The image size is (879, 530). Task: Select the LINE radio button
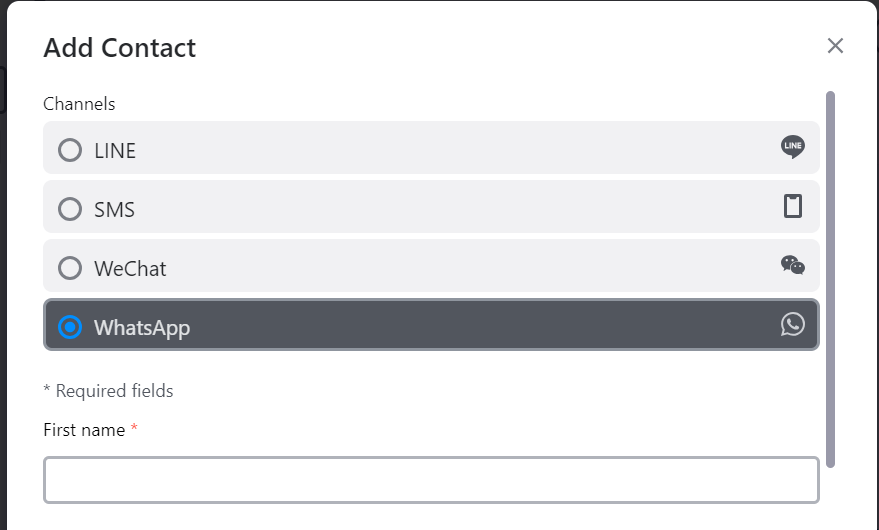point(70,150)
